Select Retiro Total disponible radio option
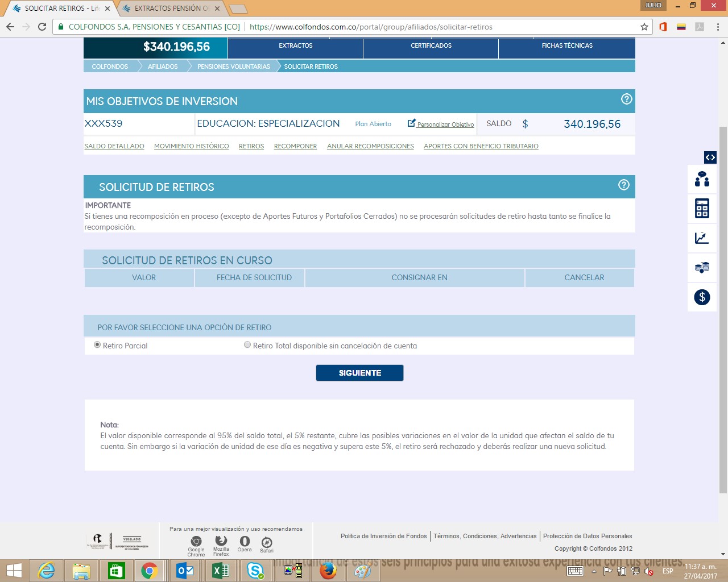This screenshot has height=582, width=728. pyautogui.click(x=247, y=345)
